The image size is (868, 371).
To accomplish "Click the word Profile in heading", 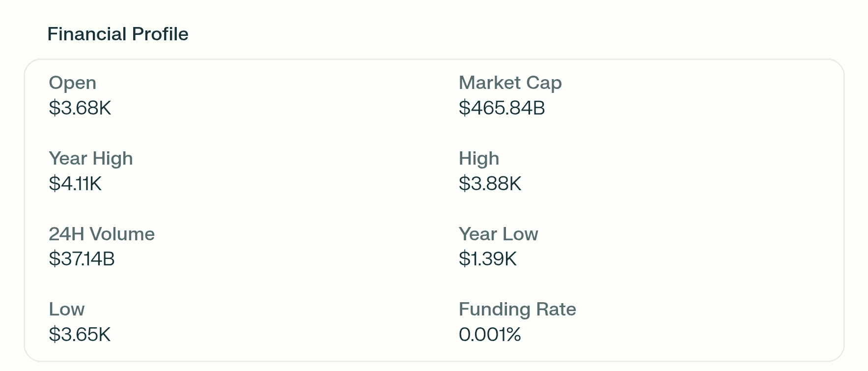I will (x=160, y=34).
